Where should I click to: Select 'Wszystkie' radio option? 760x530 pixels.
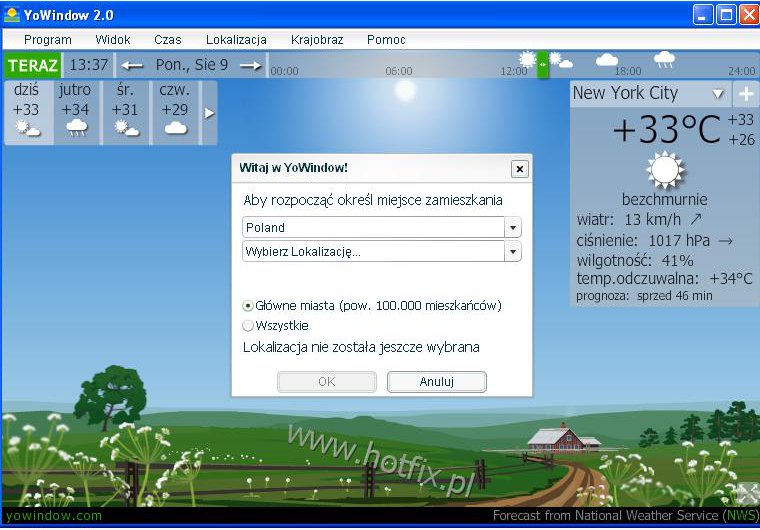248,325
